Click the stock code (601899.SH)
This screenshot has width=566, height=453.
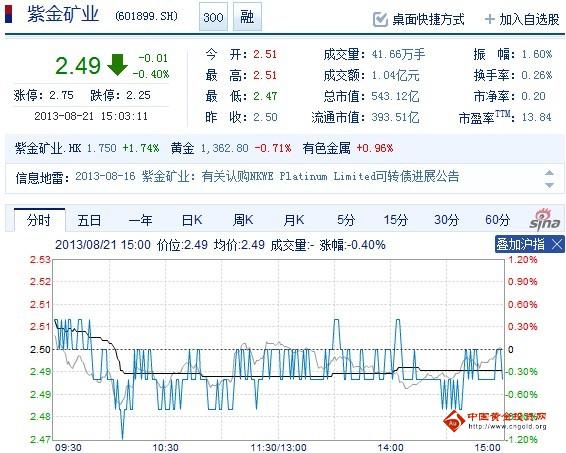click(x=147, y=16)
